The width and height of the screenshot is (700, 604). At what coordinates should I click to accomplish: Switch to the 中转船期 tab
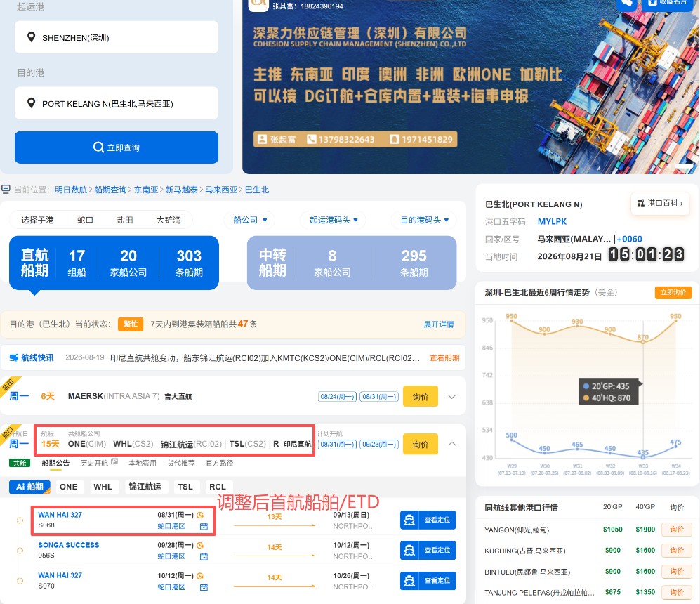[x=352, y=263]
